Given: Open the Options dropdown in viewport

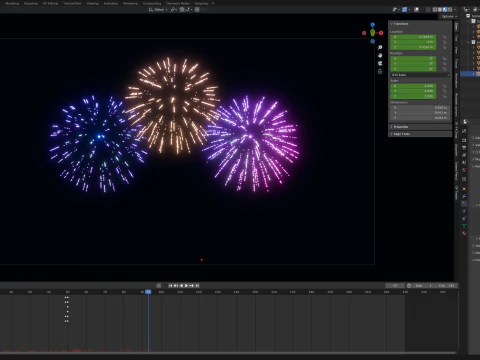Looking at the screenshot, I should click(449, 16).
